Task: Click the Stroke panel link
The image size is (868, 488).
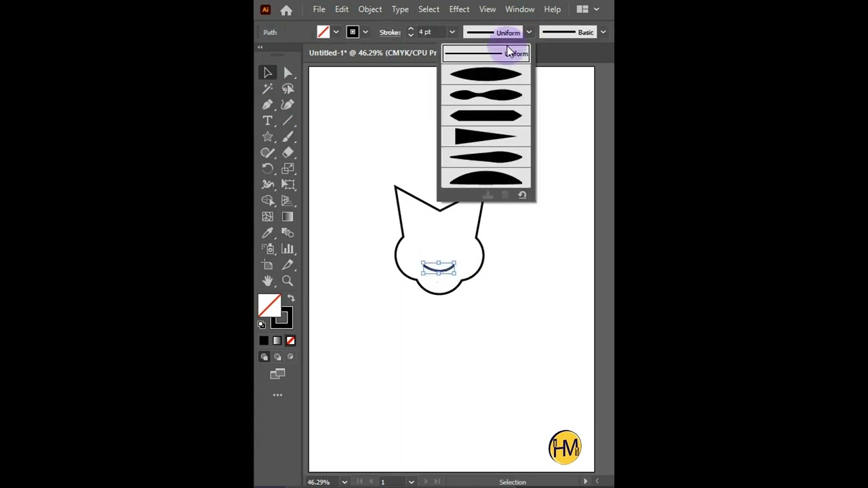Action: [390, 32]
